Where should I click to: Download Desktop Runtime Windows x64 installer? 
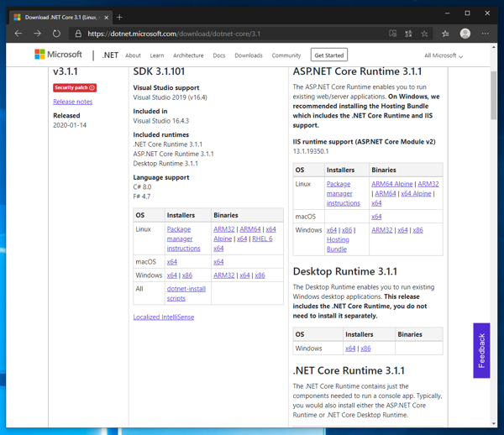pos(350,349)
